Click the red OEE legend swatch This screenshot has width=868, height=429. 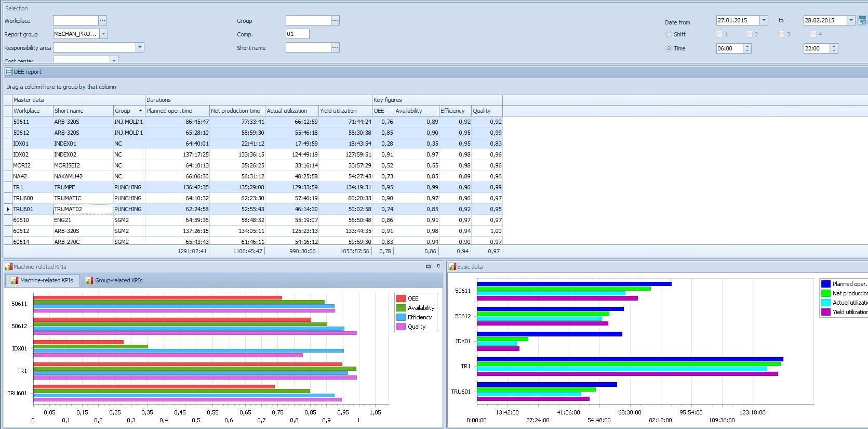click(400, 298)
